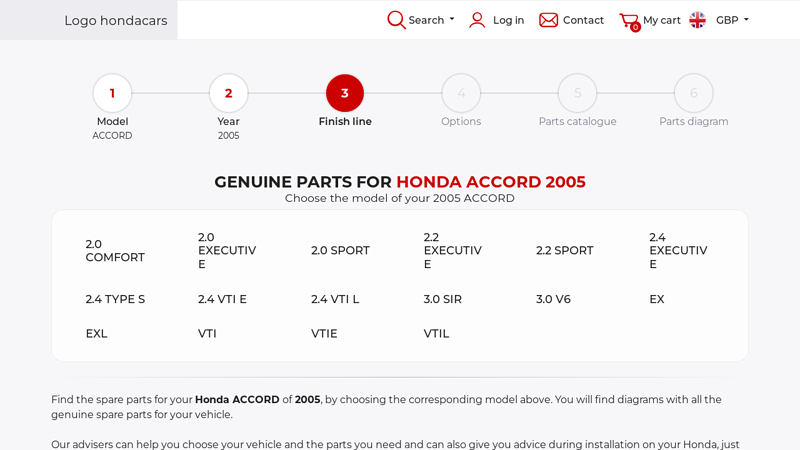This screenshot has width=800, height=450.
Task: Click the Logo hondacars header logo
Action: pyautogui.click(x=116, y=20)
